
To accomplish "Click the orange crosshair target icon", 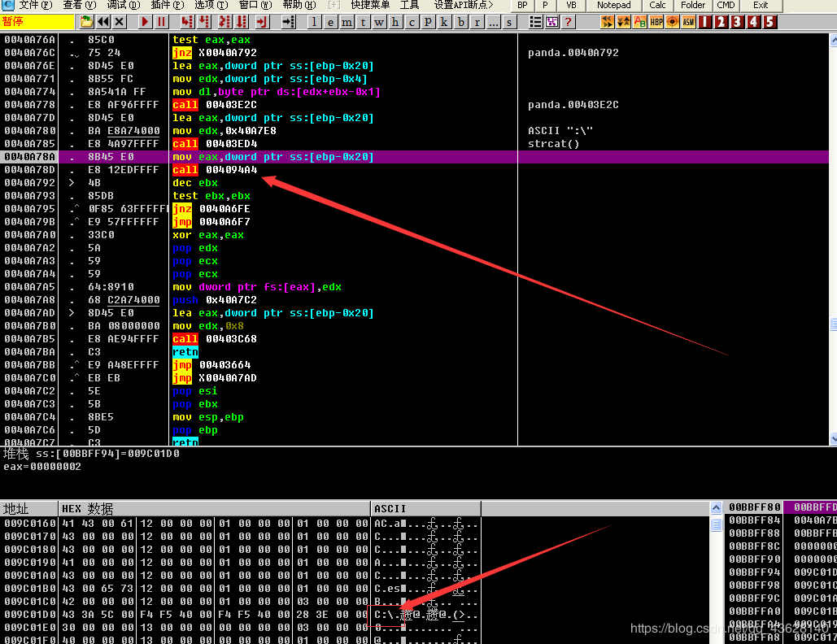I will 673,22.
